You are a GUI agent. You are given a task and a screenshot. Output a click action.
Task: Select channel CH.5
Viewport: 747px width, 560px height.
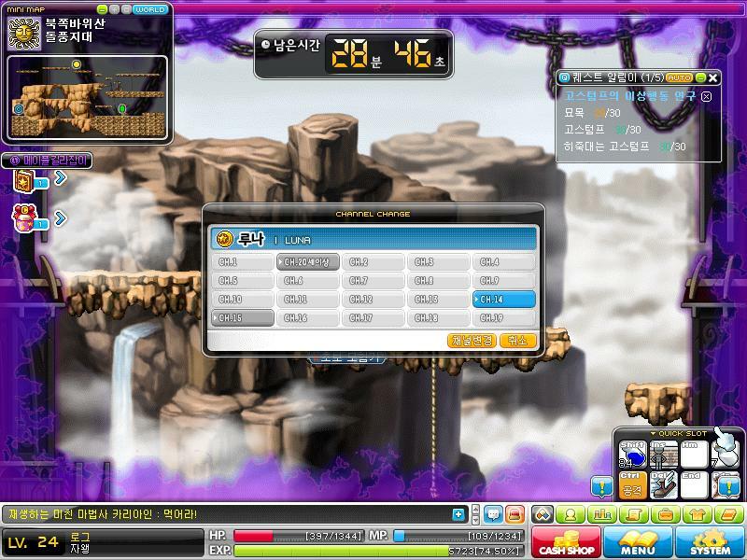pyautogui.click(x=243, y=281)
